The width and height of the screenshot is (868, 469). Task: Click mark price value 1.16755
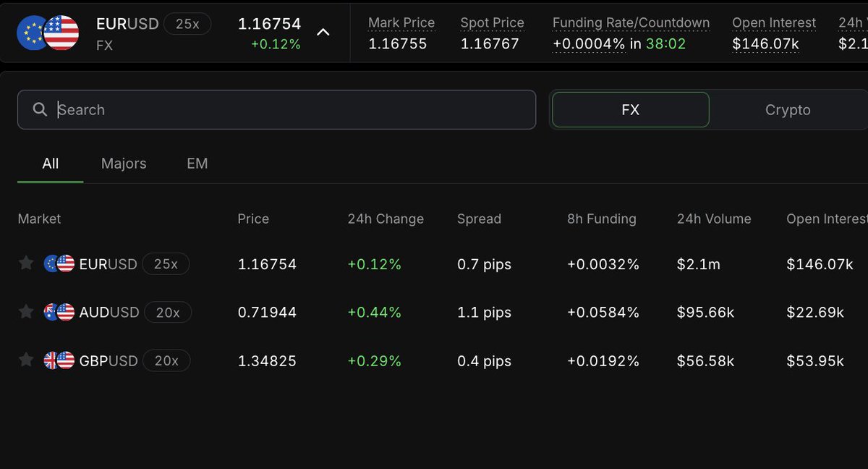398,43
